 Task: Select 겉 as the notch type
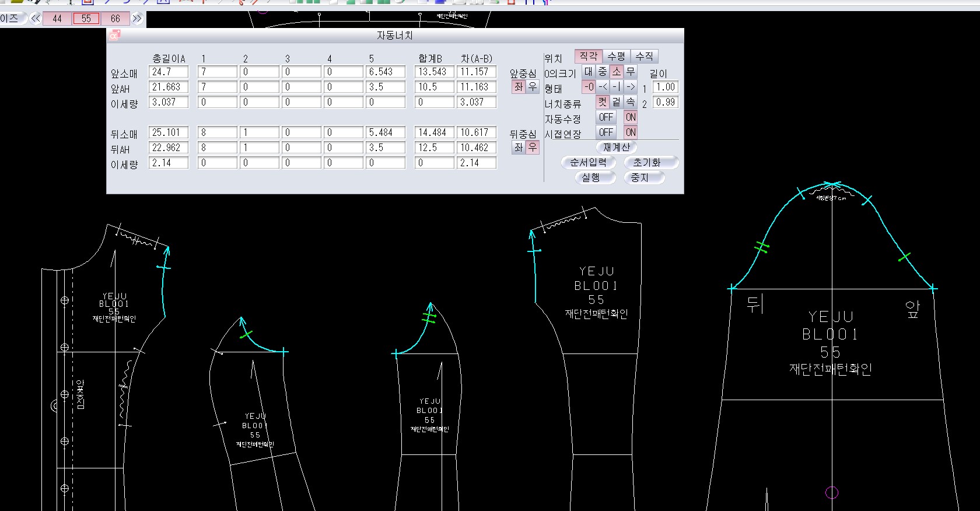pyautogui.click(x=617, y=102)
